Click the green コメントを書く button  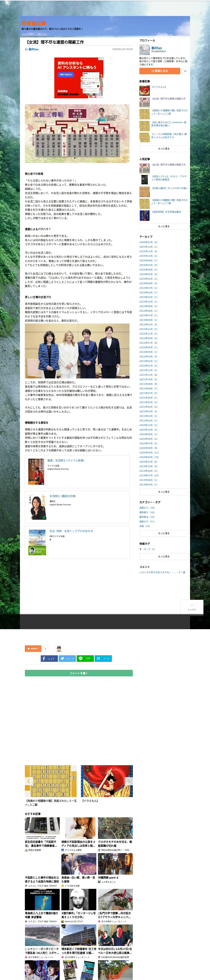(x=79, y=673)
